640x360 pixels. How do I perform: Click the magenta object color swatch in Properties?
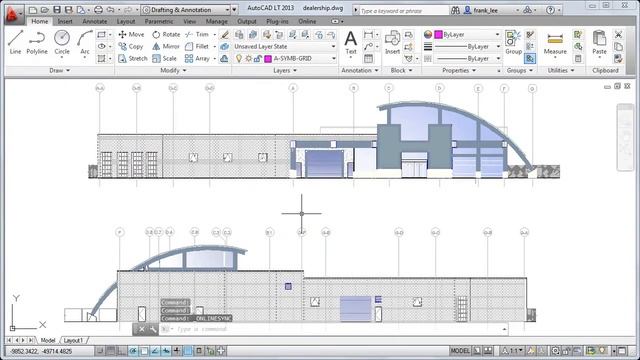coord(438,35)
